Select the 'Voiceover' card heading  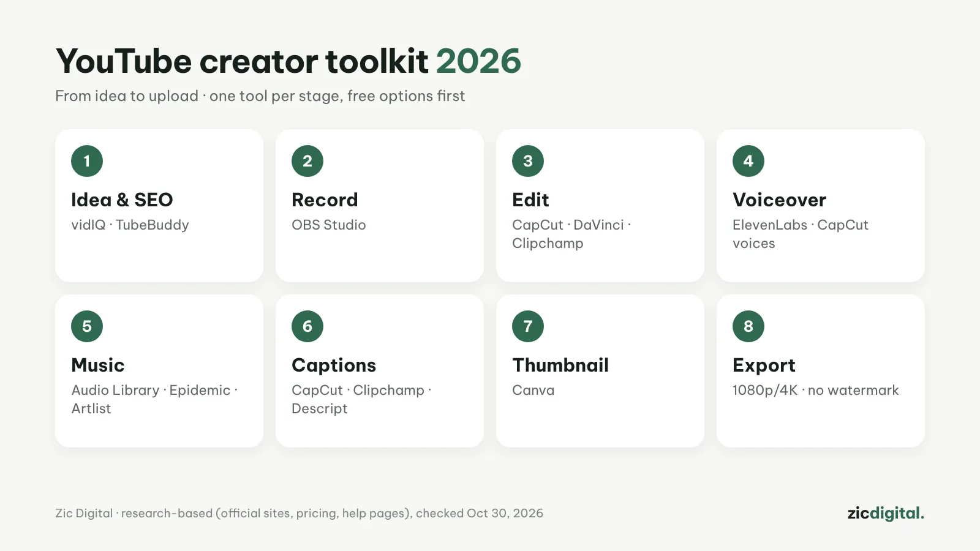(x=779, y=200)
